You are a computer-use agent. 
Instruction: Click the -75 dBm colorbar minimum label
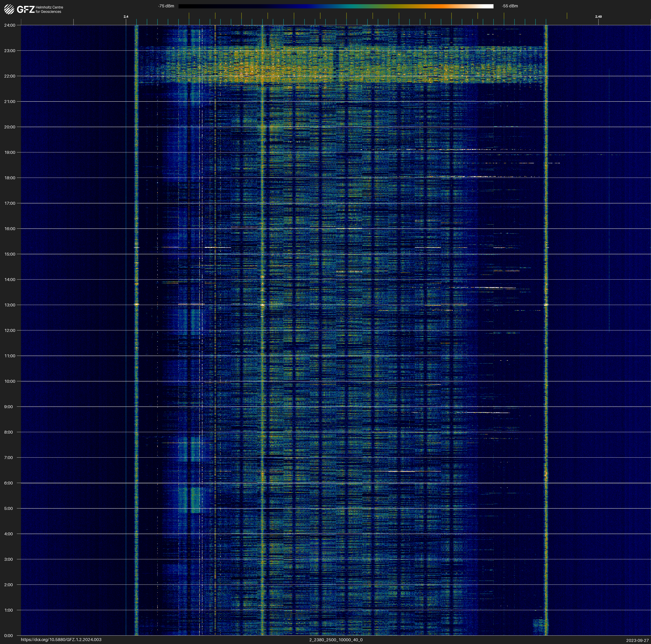point(166,6)
